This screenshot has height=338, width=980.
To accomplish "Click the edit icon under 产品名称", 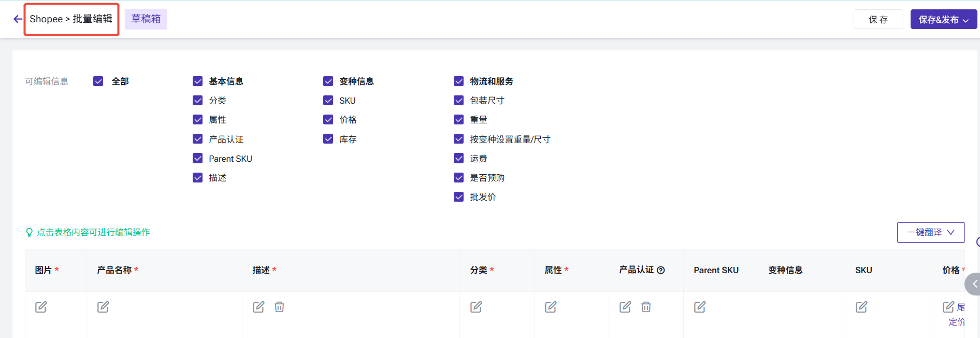I will (103, 307).
